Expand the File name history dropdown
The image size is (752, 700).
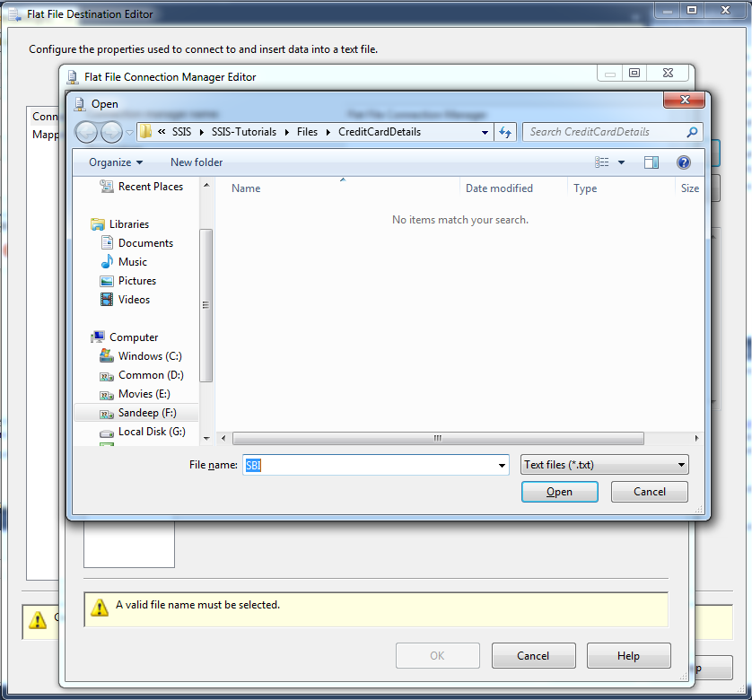tap(502, 465)
